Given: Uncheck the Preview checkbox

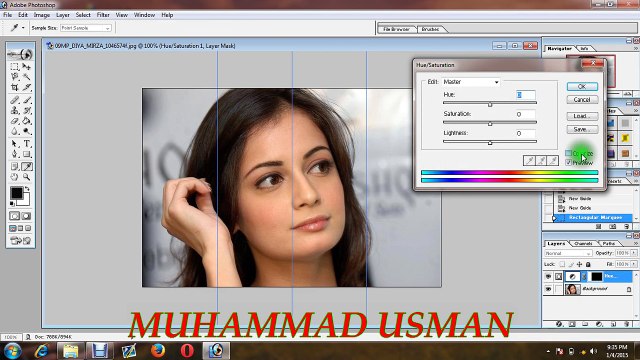Looking at the screenshot, I should coord(568,163).
